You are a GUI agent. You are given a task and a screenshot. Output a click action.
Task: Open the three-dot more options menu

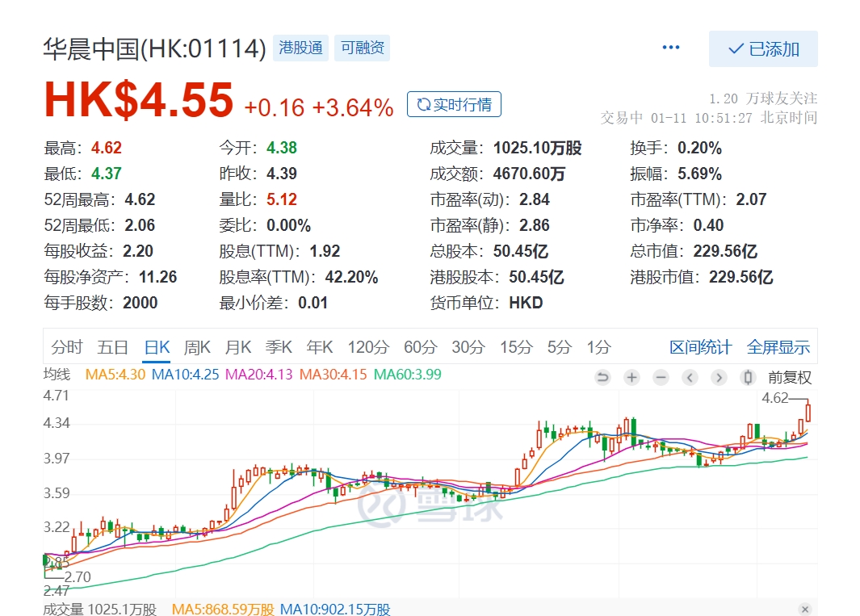pos(671,48)
